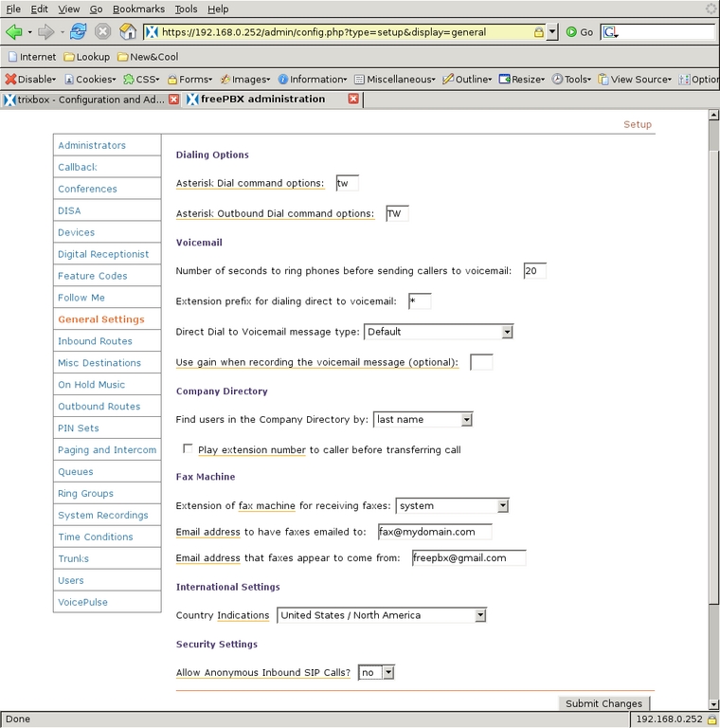Click the Reload page icon
Image resolution: width=720 pixels, height=728 pixels.
coord(78,31)
